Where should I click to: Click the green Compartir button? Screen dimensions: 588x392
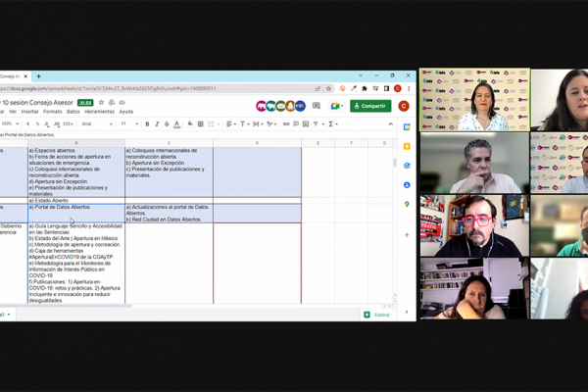tap(370, 106)
